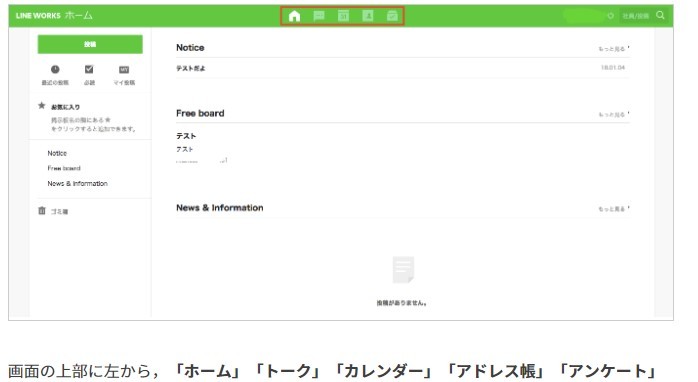
Task: Open the Talk chat bubble icon
Action: coord(319,16)
